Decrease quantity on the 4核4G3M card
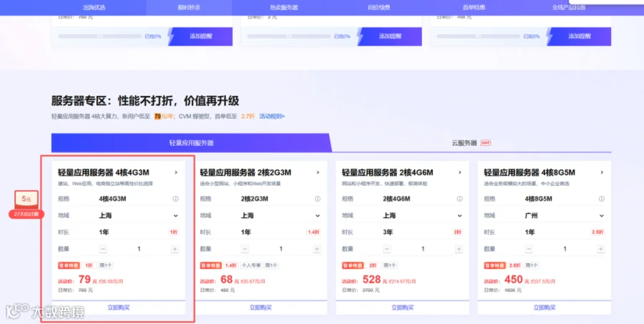 coord(103,249)
